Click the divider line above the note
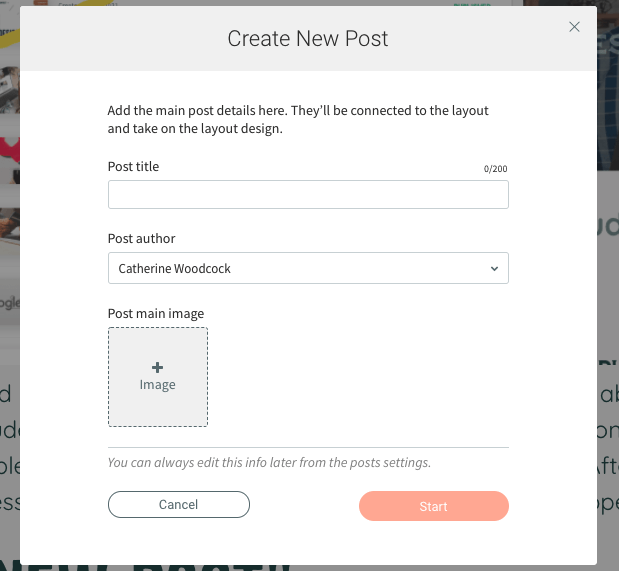The width and height of the screenshot is (619, 571). click(x=308, y=447)
